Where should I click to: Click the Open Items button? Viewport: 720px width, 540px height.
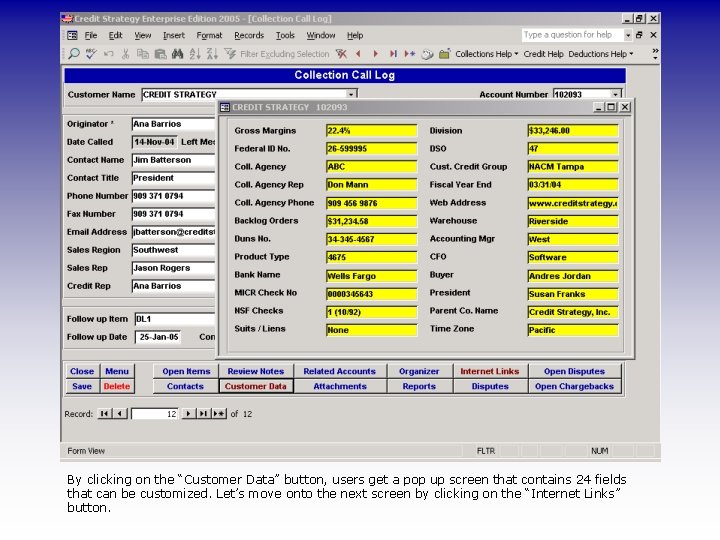186,371
